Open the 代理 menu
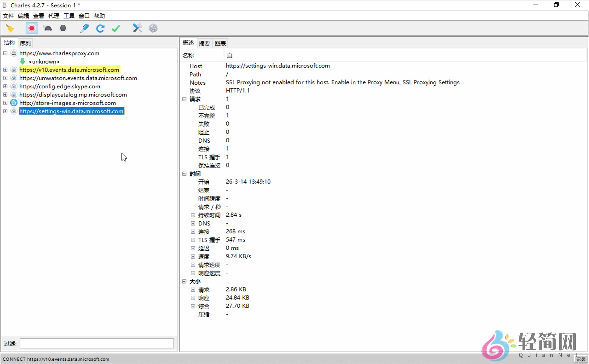 53,16
